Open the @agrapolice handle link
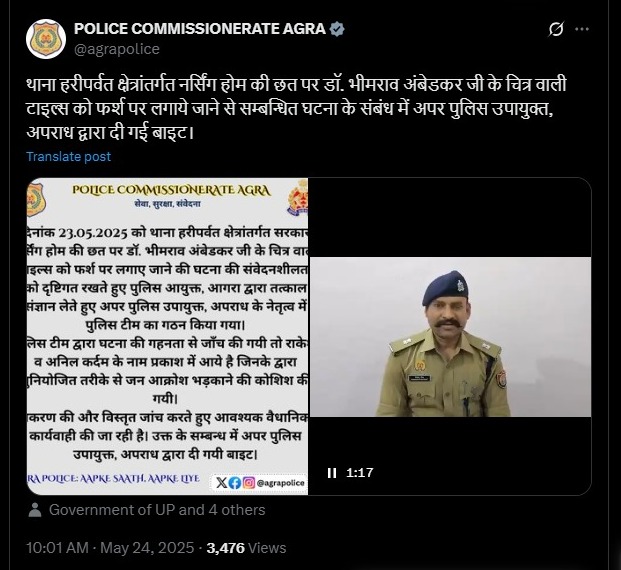The height and width of the screenshot is (570, 621). 117,49
